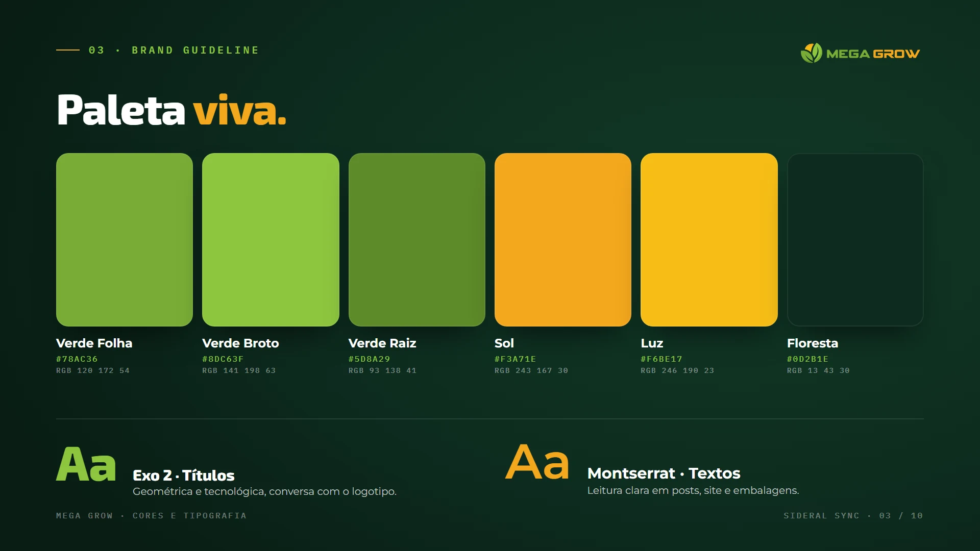
Task: Click the MEGA GROW wordmark text
Action: (x=873, y=54)
